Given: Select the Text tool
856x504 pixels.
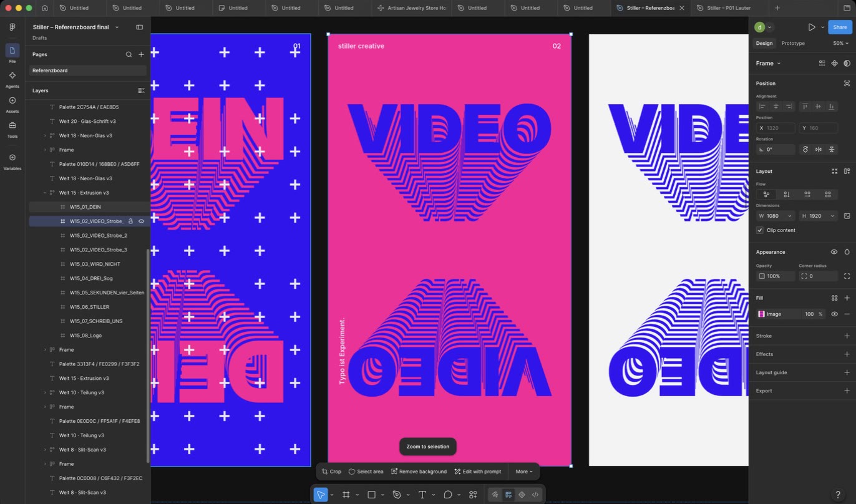Looking at the screenshot, I should [x=422, y=495].
